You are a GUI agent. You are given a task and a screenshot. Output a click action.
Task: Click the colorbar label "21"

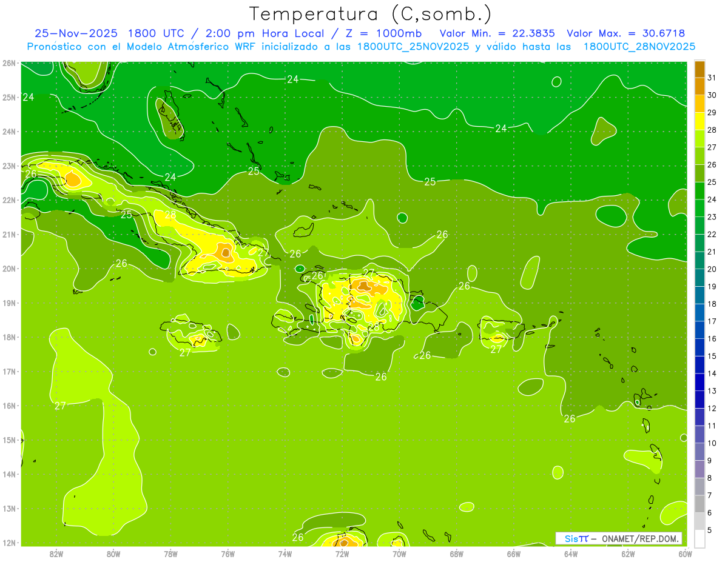pos(712,252)
